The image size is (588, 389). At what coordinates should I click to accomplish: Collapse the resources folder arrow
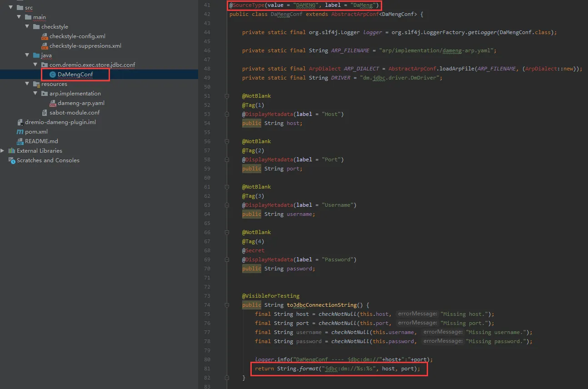[x=27, y=84]
